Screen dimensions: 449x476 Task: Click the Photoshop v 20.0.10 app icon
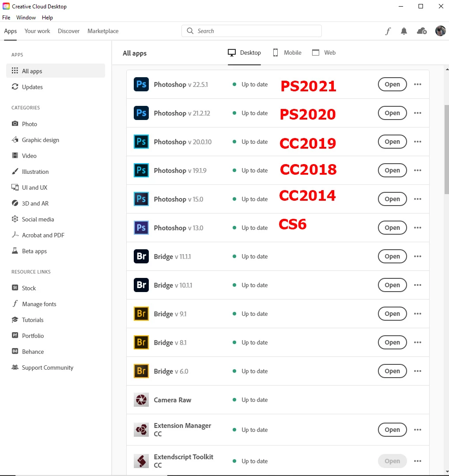pos(141,142)
